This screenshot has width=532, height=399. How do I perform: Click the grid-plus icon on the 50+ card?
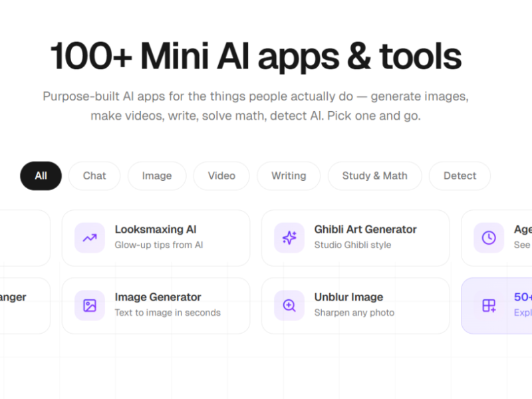coord(489,305)
